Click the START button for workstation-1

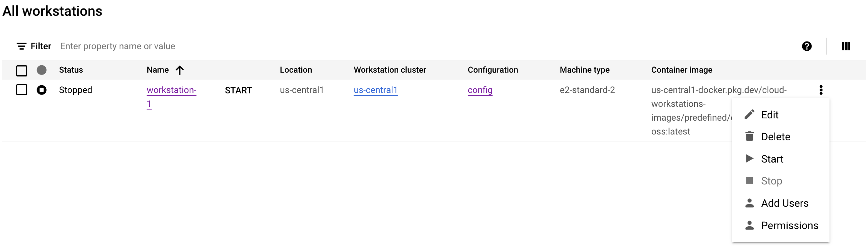tap(239, 90)
